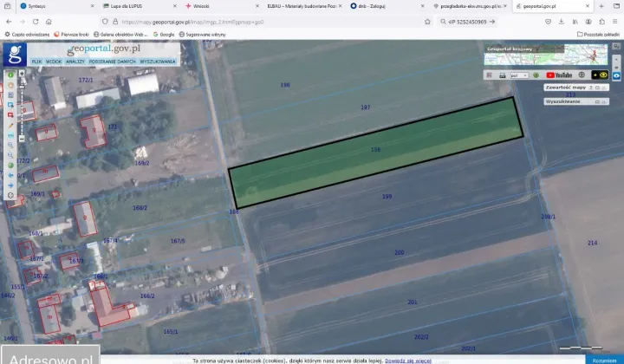Viewport: 624px width, 364px height.
Task: Click the Rozumiem cookie button
Action: (604, 360)
